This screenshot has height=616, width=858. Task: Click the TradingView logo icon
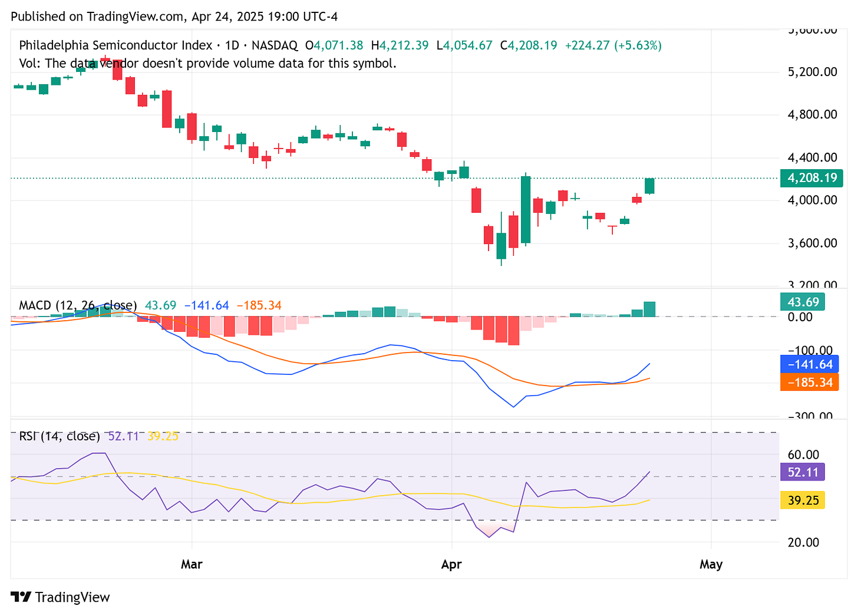click(x=21, y=597)
